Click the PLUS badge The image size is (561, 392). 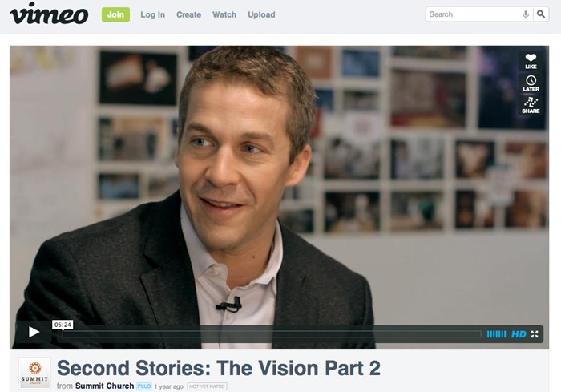[x=144, y=386]
